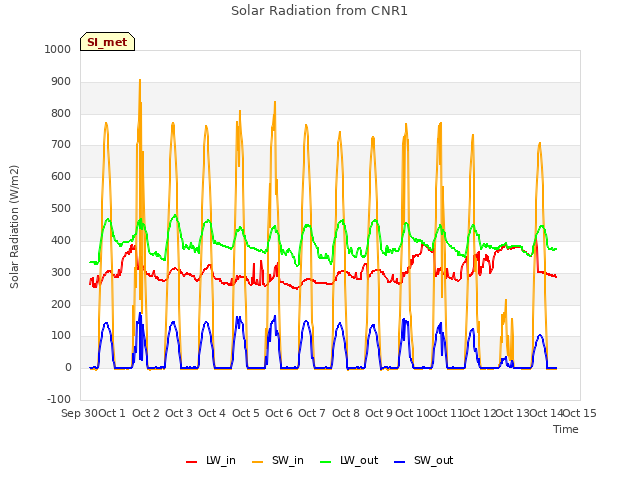Click the 200 y-axis tick label
This screenshot has height=480, width=640.
pyautogui.click(x=61, y=304)
